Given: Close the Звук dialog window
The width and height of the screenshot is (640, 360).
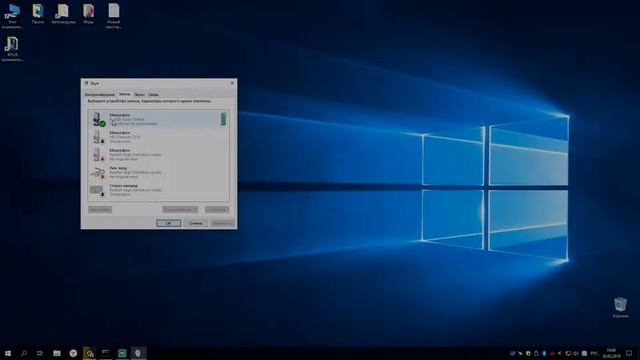Looking at the screenshot, I should coord(232,83).
